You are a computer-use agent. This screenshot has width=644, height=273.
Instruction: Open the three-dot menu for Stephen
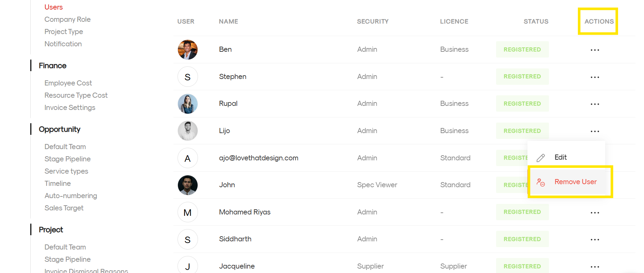point(595,77)
